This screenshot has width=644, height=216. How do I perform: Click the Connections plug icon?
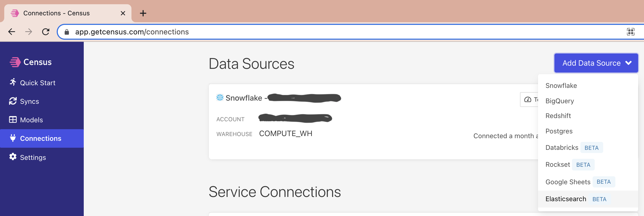13,138
